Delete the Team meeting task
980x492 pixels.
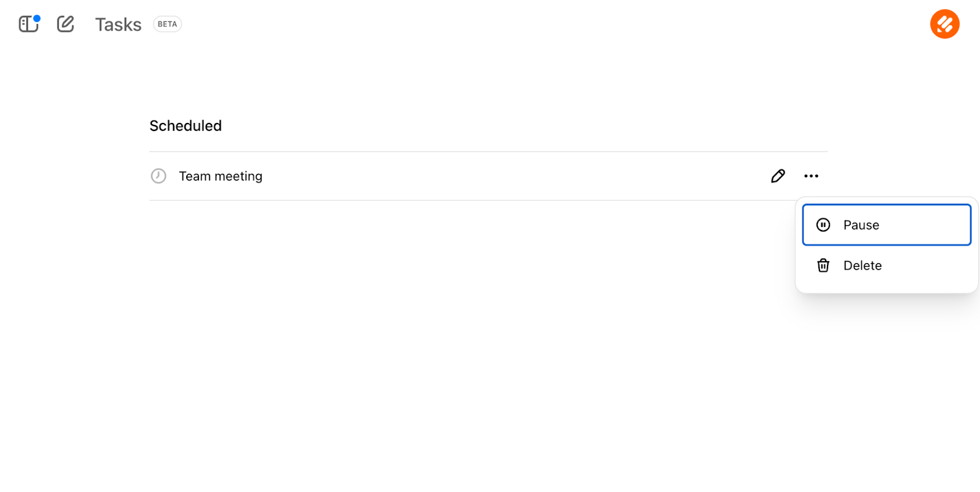click(x=886, y=266)
